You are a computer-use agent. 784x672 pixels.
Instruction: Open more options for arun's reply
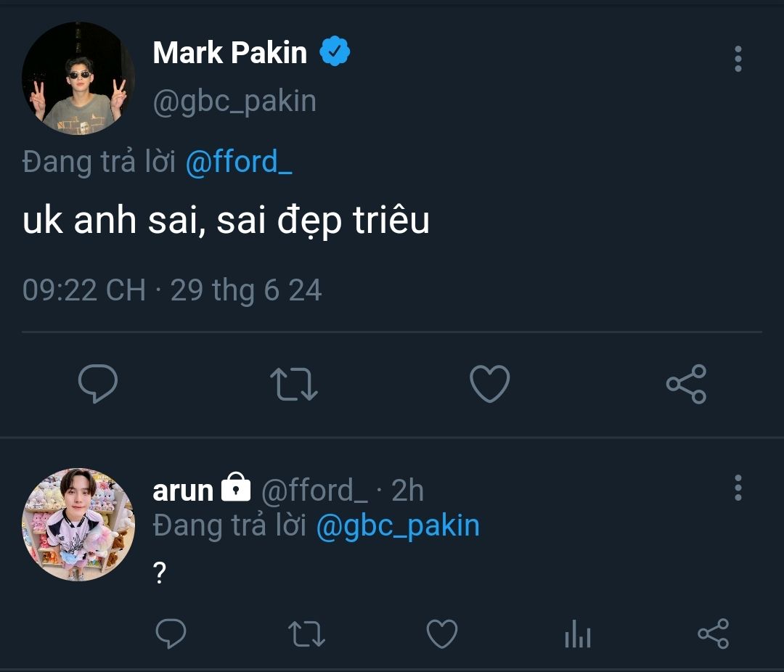click(738, 488)
